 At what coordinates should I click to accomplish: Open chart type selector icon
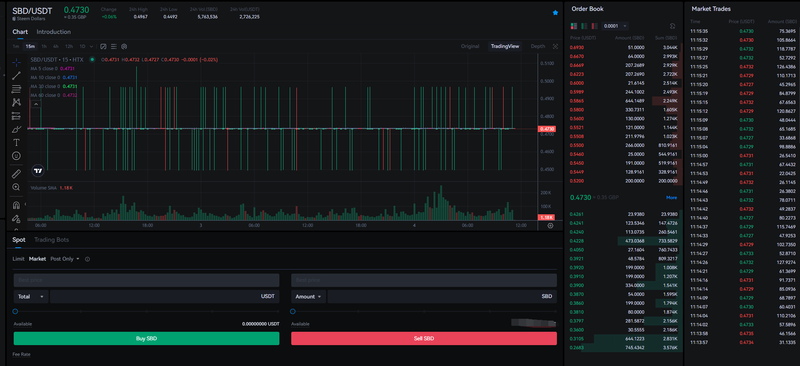[x=103, y=46]
